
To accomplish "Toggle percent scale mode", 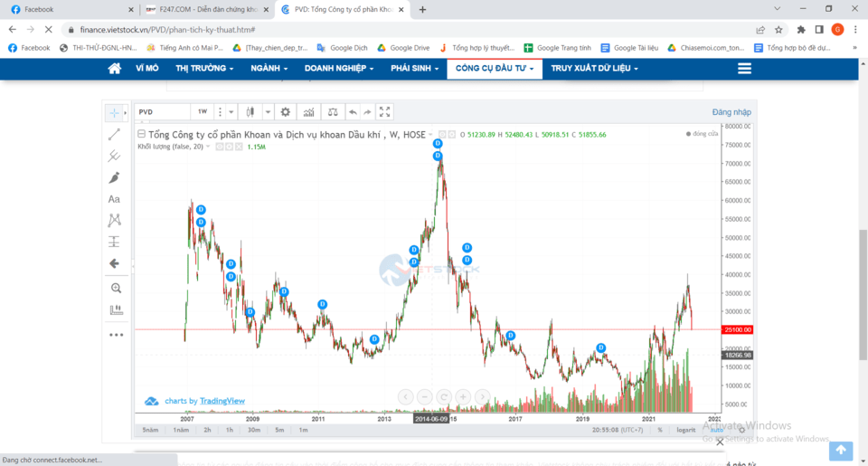I will point(660,430).
